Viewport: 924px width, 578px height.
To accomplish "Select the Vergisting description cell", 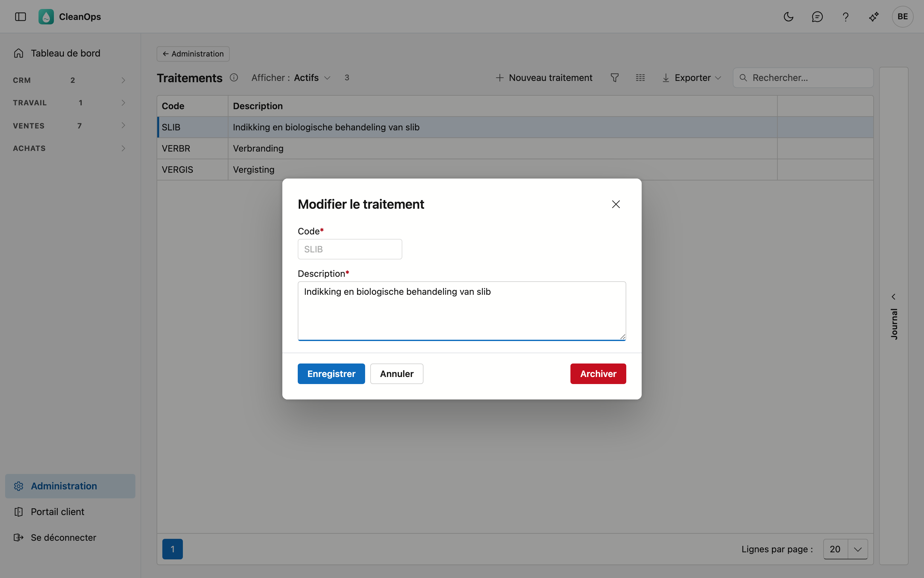I will tap(502, 169).
